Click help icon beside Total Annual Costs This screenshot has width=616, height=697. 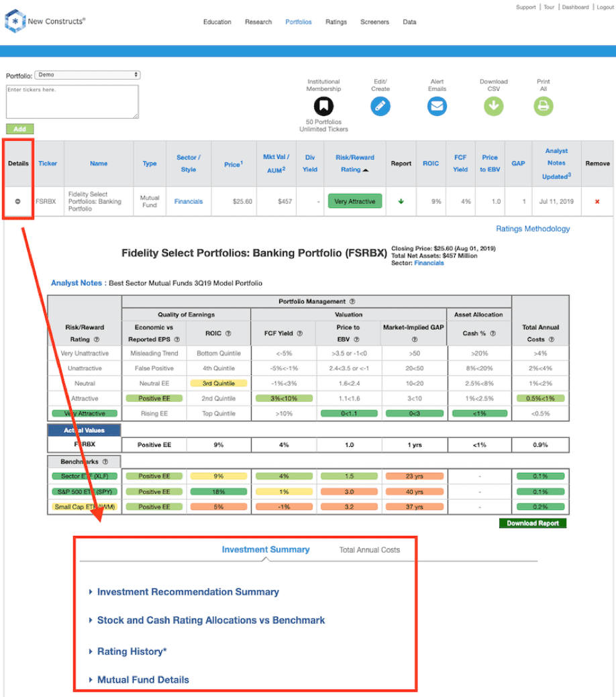click(552, 339)
